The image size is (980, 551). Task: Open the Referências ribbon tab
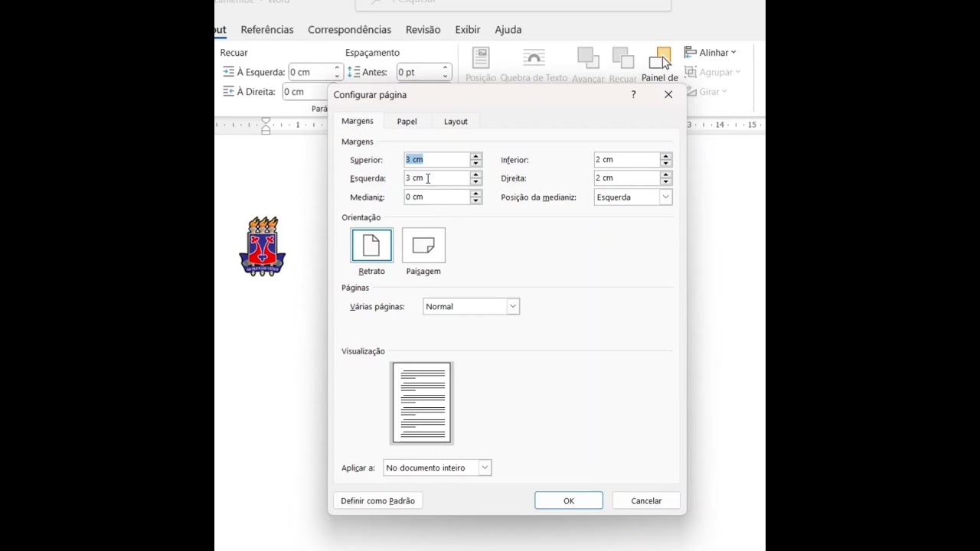[x=267, y=30]
